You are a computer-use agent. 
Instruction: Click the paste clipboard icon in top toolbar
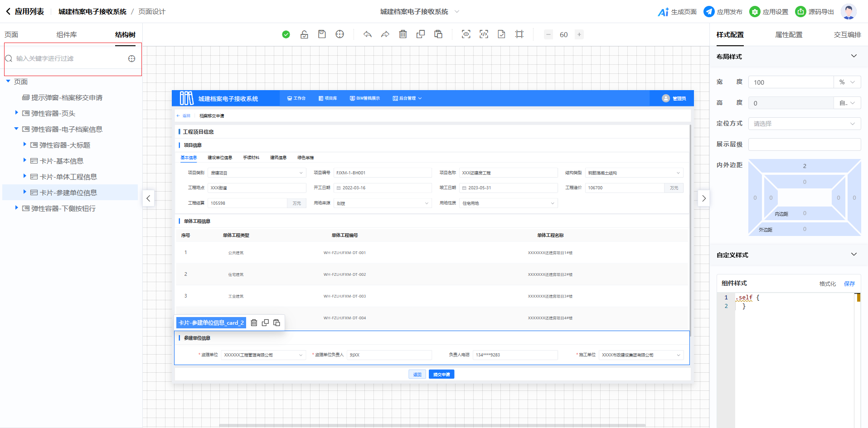coord(438,34)
